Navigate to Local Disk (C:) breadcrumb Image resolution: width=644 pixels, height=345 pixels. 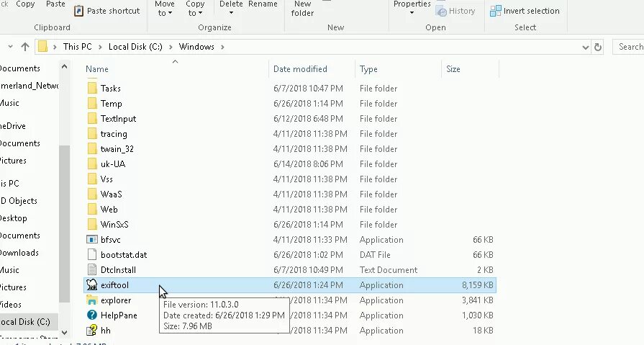(135, 47)
